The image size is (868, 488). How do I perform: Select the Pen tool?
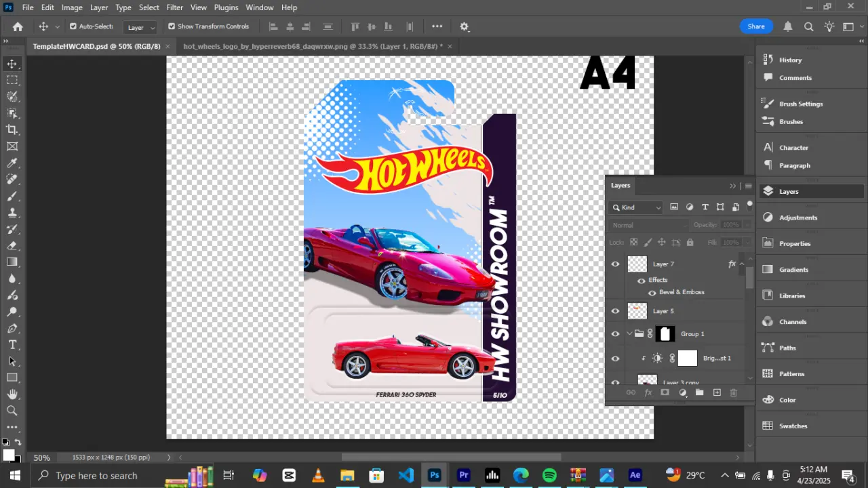tap(12, 328)
